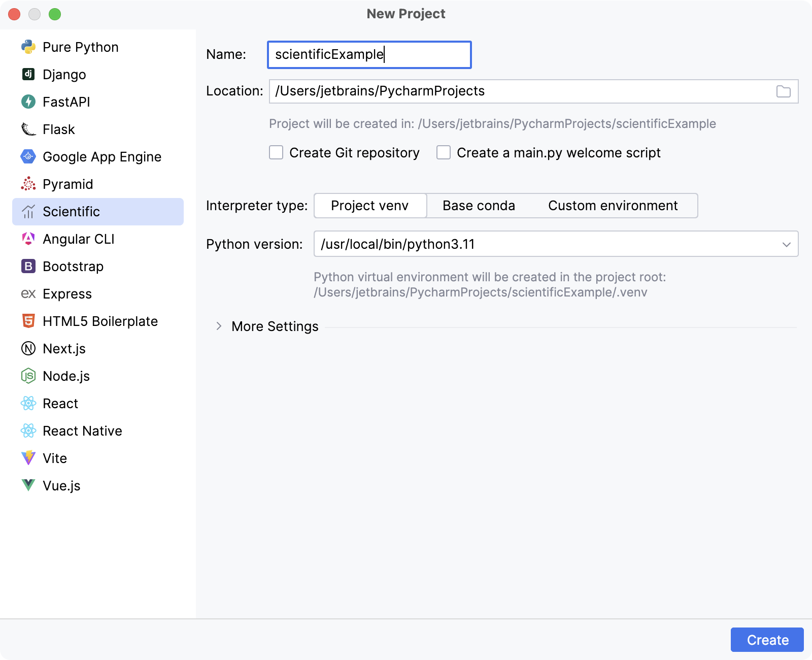Viewport: 812px width, 660px height.
Task: Switch interpreter type to Custom environment
Action: (x=613, y=206)
